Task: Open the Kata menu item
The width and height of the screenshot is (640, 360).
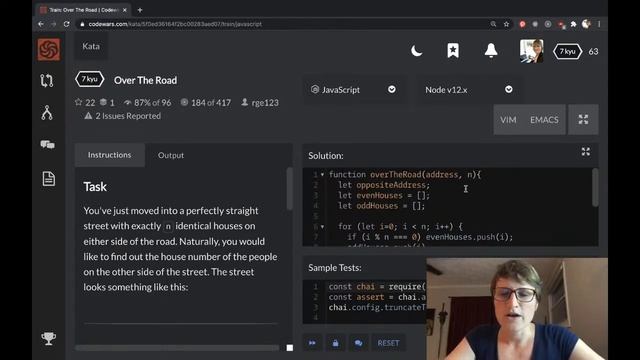Action: click(91, 46)
